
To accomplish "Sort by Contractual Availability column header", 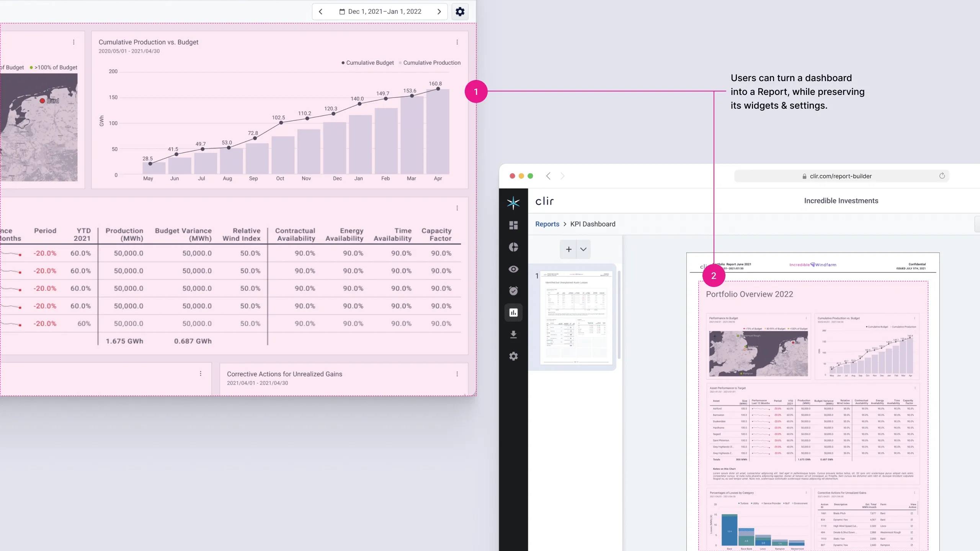I will coord(295,234).
